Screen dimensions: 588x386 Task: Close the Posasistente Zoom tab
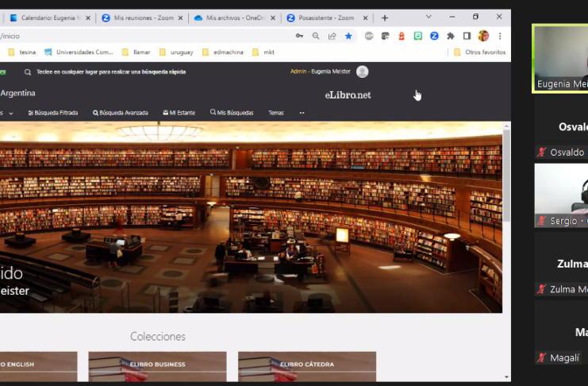coord(365,18)
